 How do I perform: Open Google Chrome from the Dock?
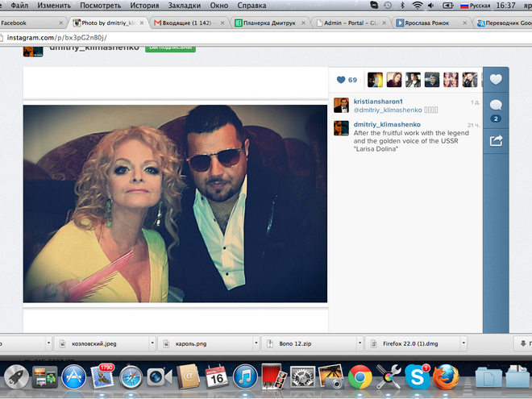coord(360,376)
